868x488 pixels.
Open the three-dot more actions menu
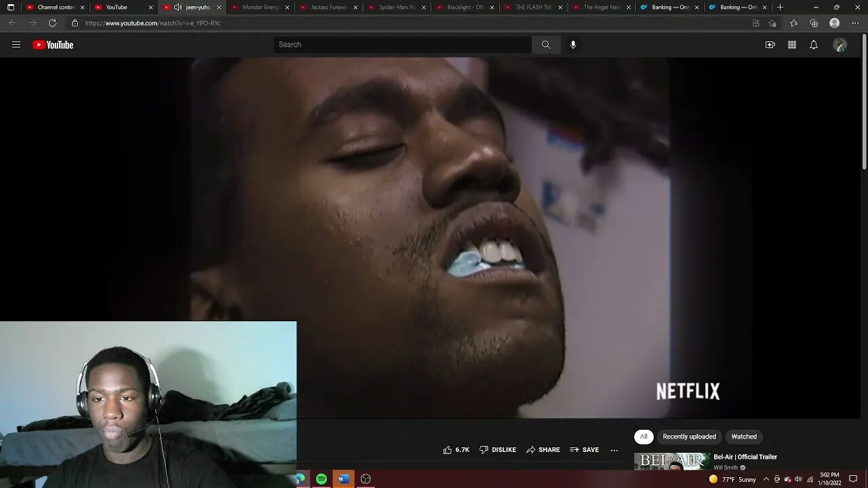point(614,450)
